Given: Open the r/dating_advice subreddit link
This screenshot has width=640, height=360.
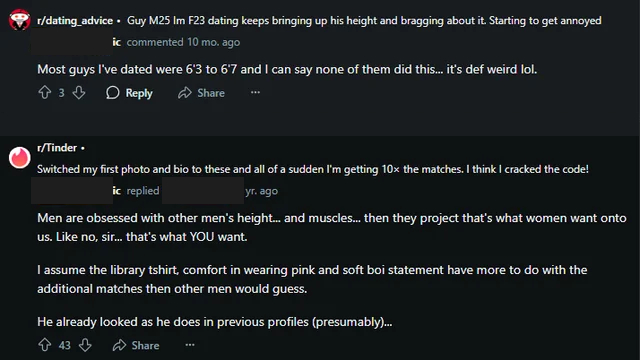Looking at the screenshot, I should (75, 20).
